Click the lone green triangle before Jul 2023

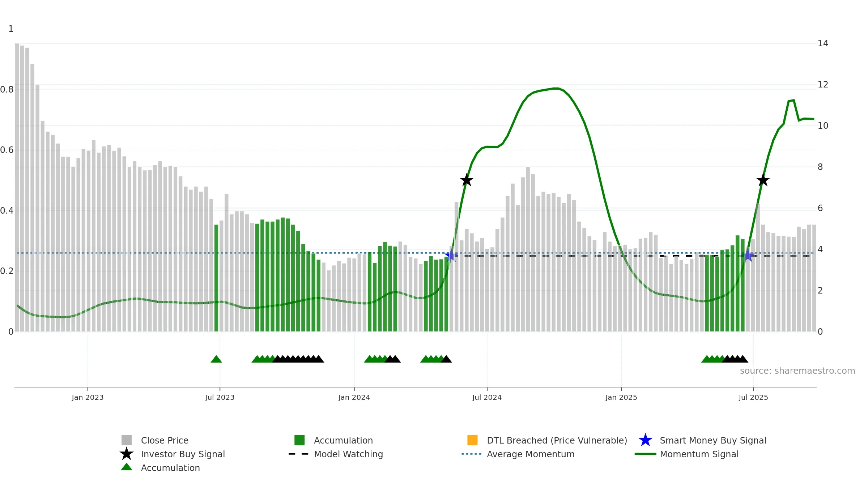point(216,359)
